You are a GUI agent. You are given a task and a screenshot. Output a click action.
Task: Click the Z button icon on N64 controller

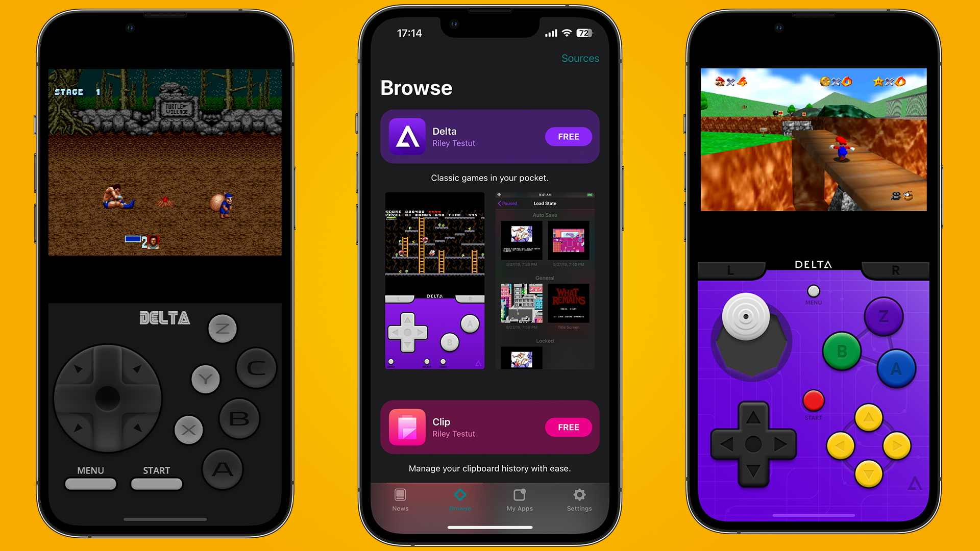click(884, 314)
